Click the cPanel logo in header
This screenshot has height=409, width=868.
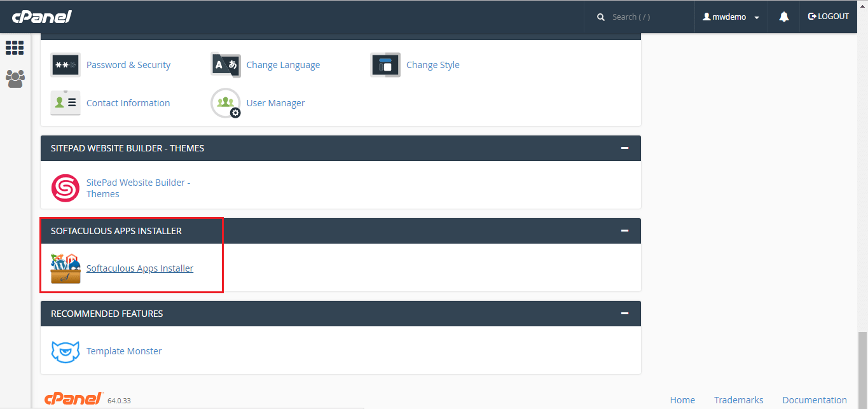41,17
